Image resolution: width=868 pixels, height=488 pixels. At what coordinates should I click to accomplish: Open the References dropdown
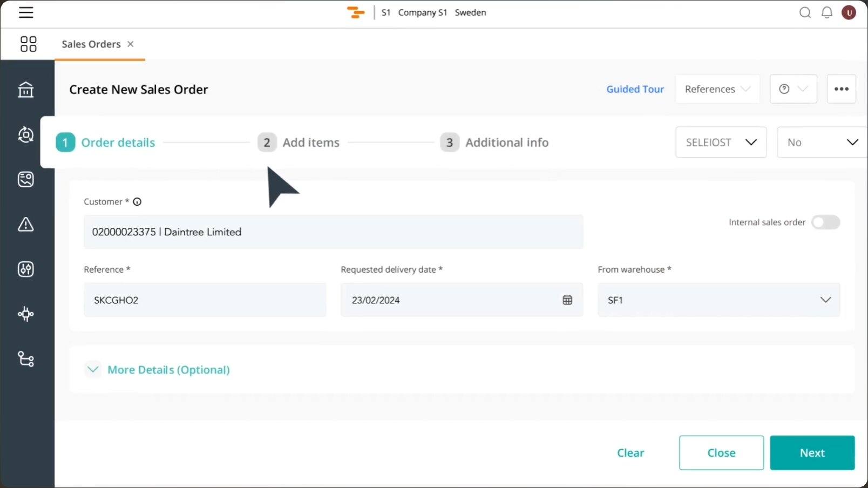[717, 89]
